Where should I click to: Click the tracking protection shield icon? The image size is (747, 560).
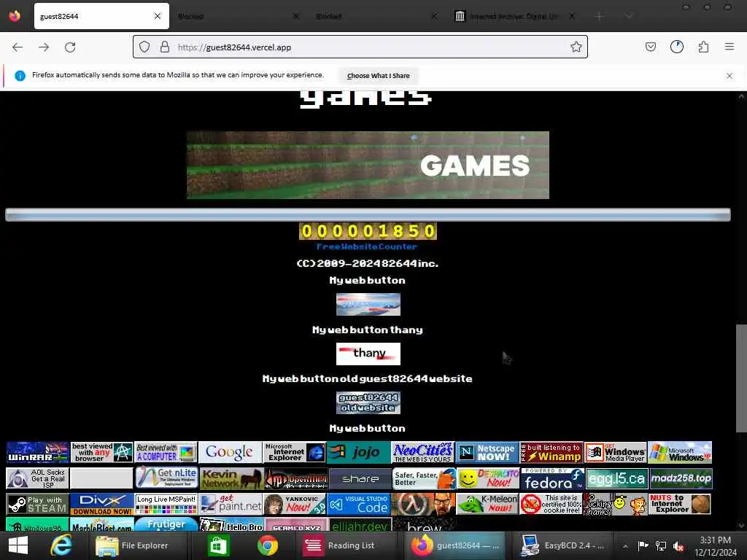(x=144, y=47)
